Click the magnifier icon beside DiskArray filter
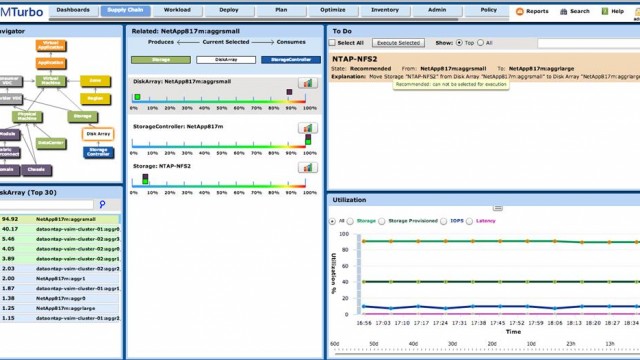This screenshot has width=640, height=360. pos(102,204)
